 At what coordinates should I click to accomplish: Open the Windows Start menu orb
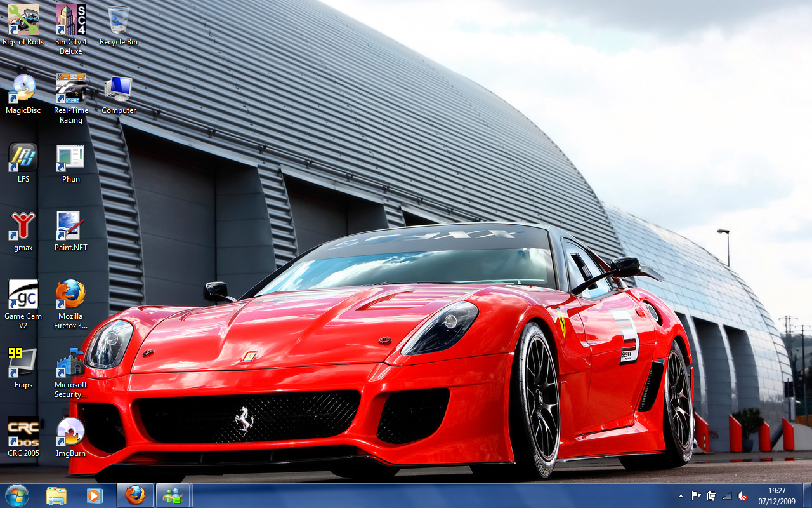point(16,495)
